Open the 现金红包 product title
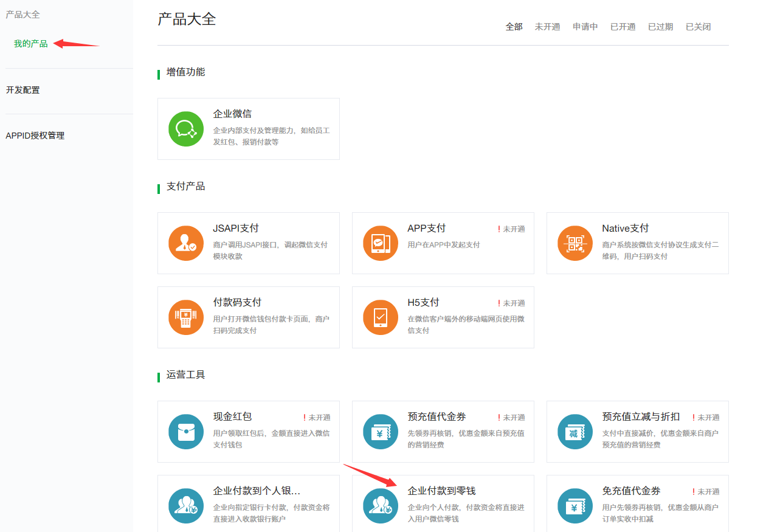The image size is (766, 532). pos(232,416)
